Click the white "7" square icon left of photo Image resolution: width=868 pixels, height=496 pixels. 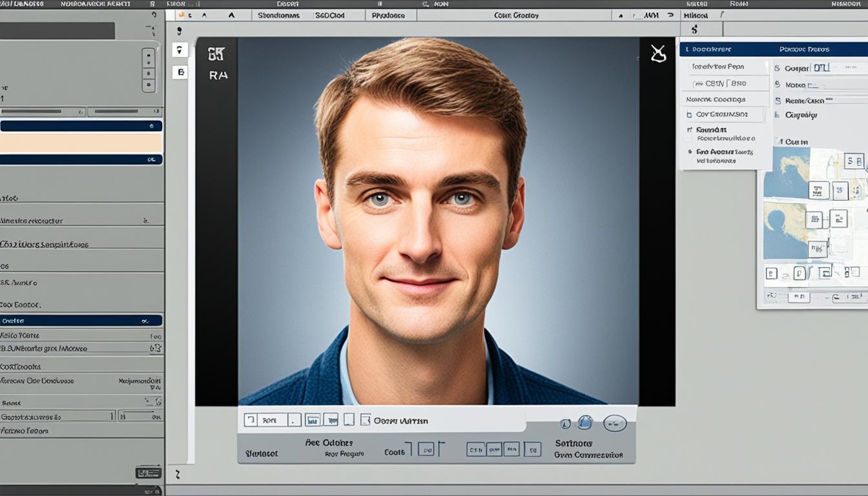(x=180, y=50)
